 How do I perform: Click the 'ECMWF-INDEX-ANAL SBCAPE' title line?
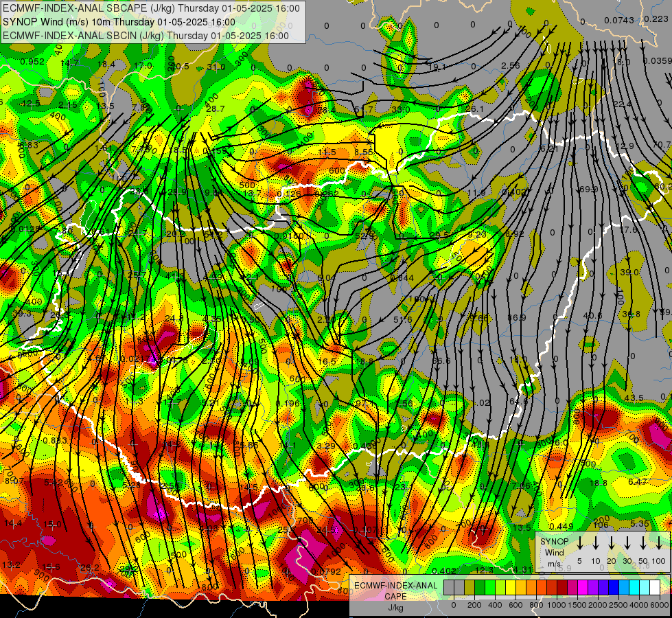pos(151,8)
